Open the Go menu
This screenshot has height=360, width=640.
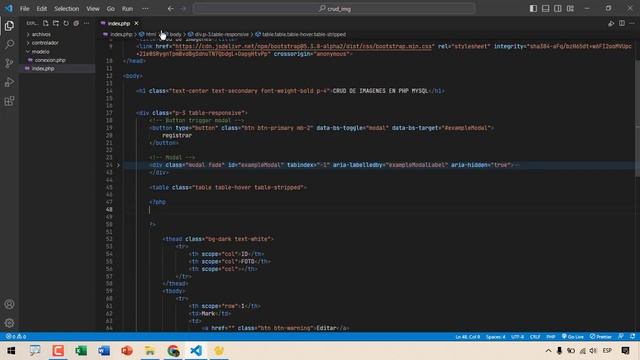click(111, 9)
